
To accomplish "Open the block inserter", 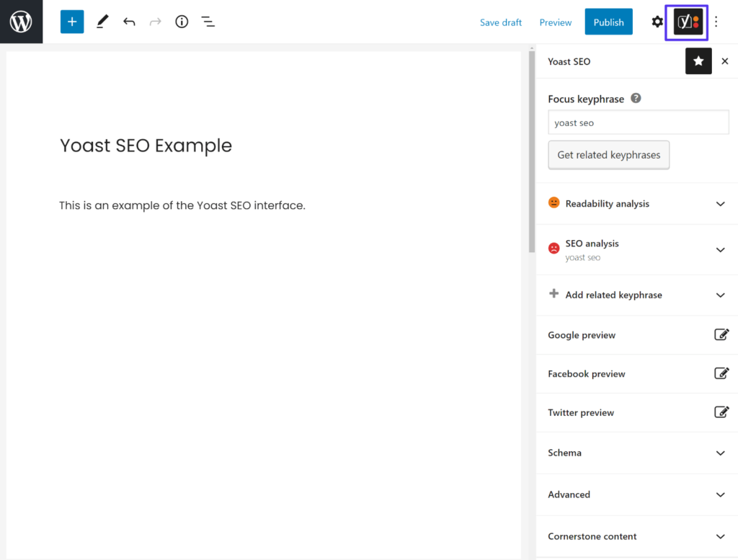I will pyautogui.click(x=71, y=22).
